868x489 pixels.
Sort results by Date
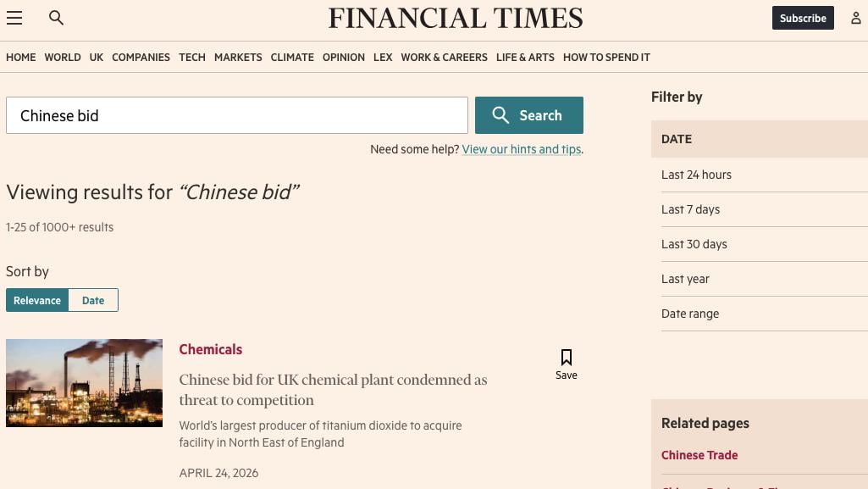[93, 300]
